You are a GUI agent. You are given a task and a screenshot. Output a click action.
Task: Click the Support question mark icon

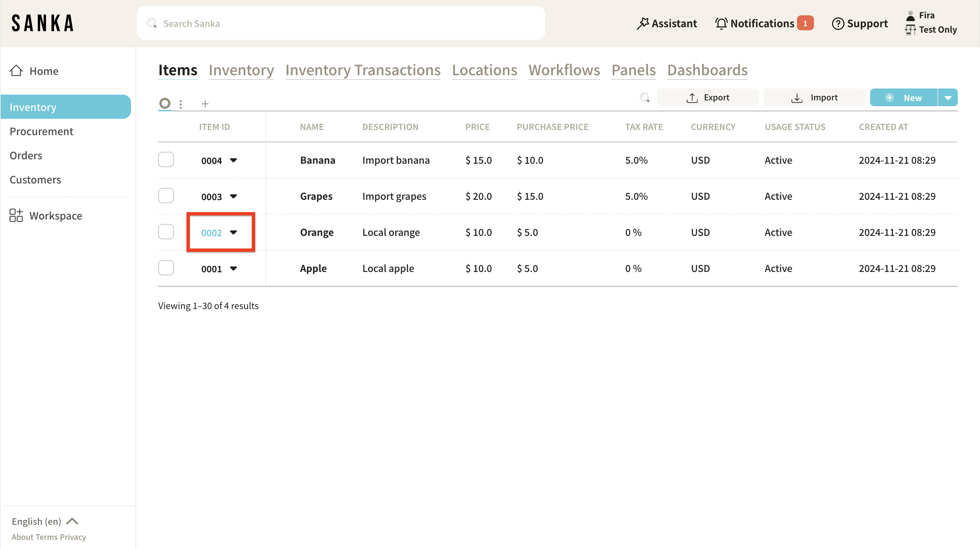(x=838, y=23)
